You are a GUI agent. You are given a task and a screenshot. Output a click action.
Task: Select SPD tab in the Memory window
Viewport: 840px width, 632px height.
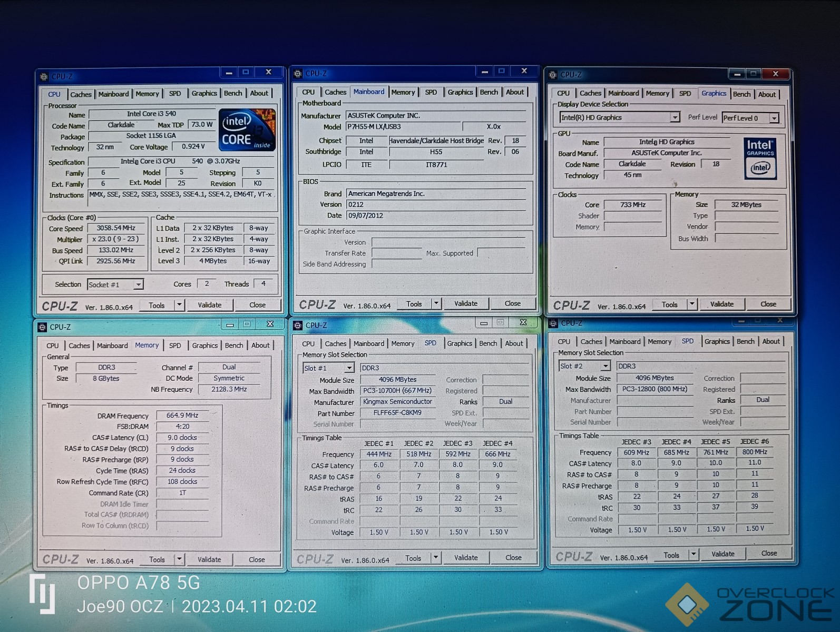(x=175, y=345)
